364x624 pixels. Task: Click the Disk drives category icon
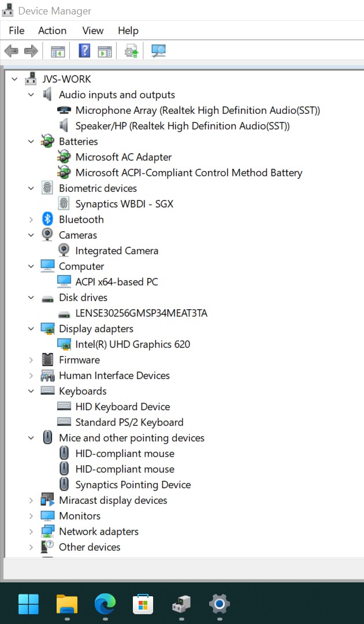point(47,299)
